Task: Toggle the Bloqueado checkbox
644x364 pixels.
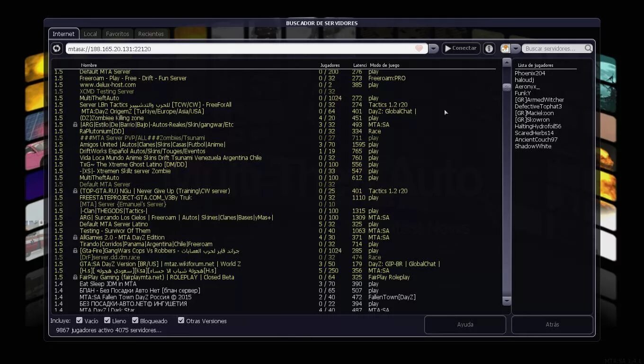Action: point(135,320)
